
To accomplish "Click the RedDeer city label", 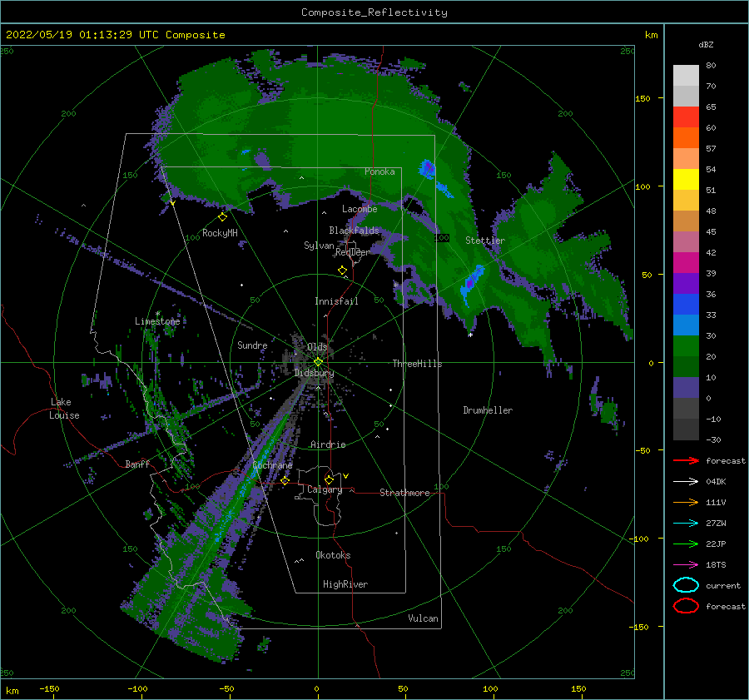I will (x=353, y=252).
